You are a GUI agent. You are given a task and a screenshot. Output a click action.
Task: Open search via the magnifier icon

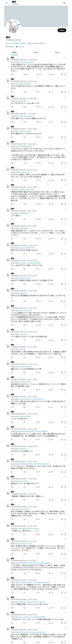64,3
